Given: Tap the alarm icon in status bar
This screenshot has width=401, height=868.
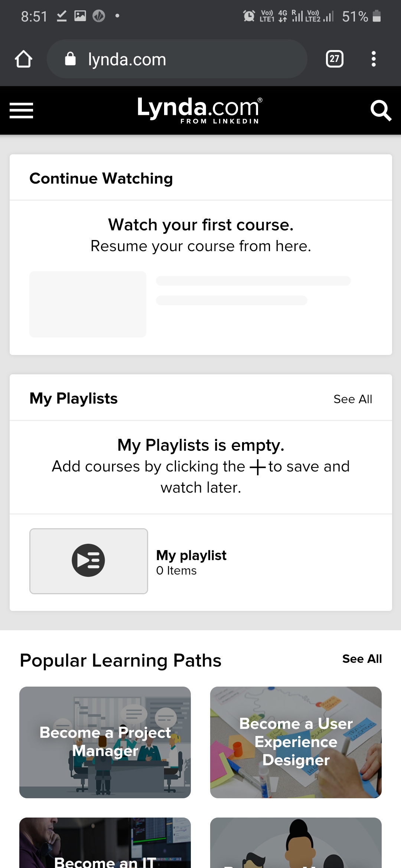Looking at the screenshot, I should click(249, 16).
